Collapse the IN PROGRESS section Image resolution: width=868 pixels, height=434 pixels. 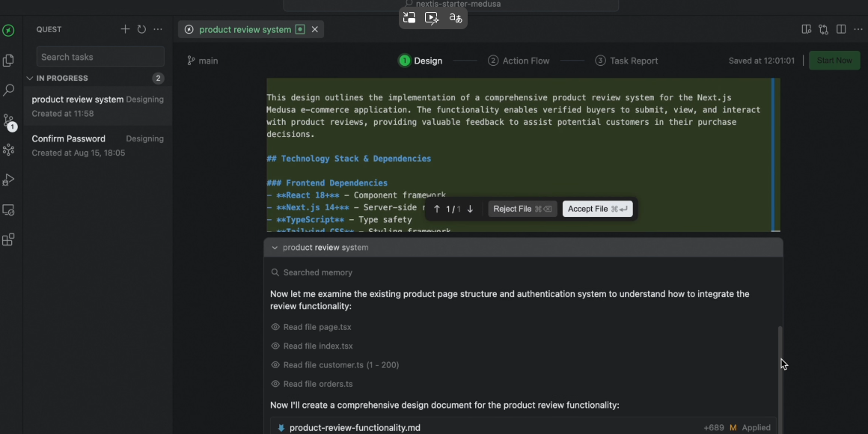[30, 78]
